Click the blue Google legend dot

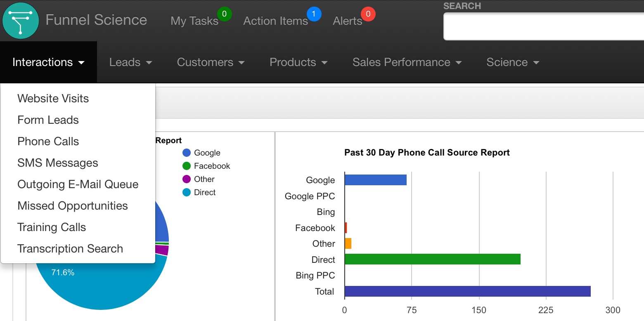click(187, 153)
